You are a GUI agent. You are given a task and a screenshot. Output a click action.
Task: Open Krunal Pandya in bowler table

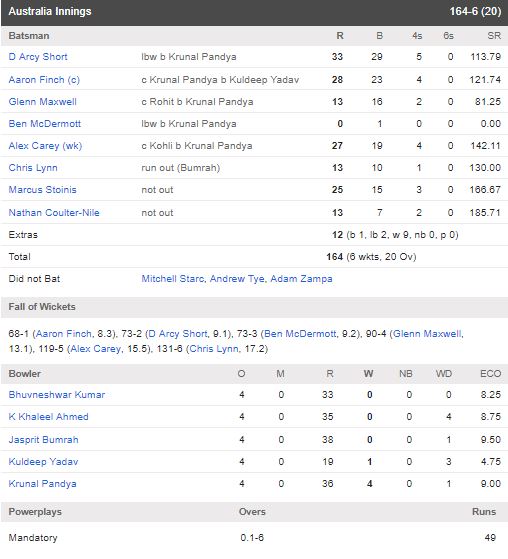click(x=42, y=484)
